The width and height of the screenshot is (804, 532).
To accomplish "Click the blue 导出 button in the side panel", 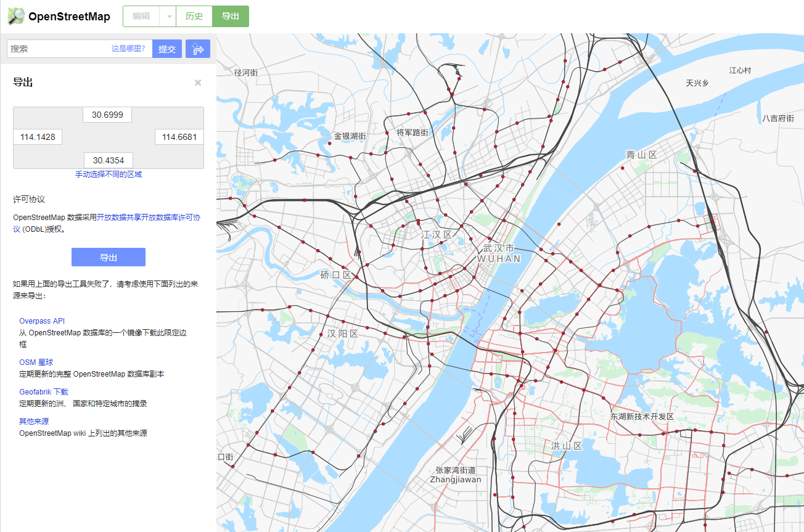I will (109, 257).
